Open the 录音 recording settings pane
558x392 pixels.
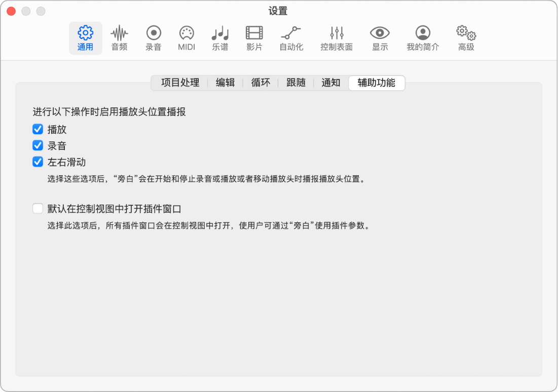point(154,38)
